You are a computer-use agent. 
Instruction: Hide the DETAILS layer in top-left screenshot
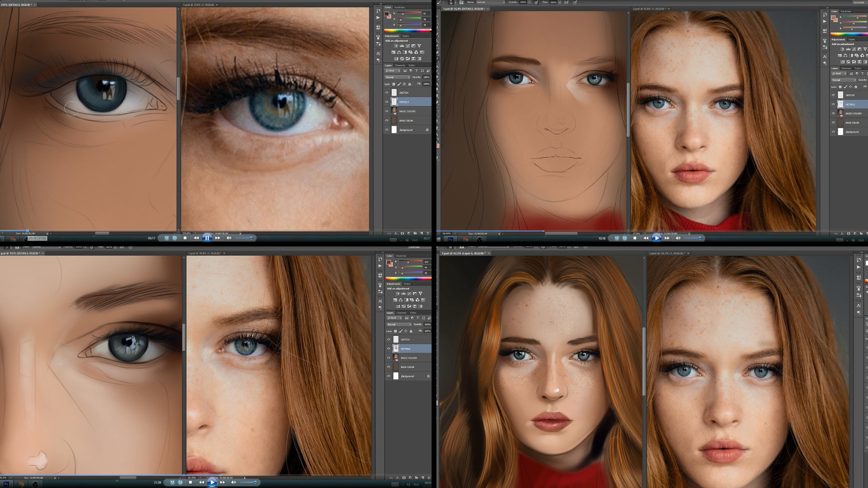(x=387, y=102)
